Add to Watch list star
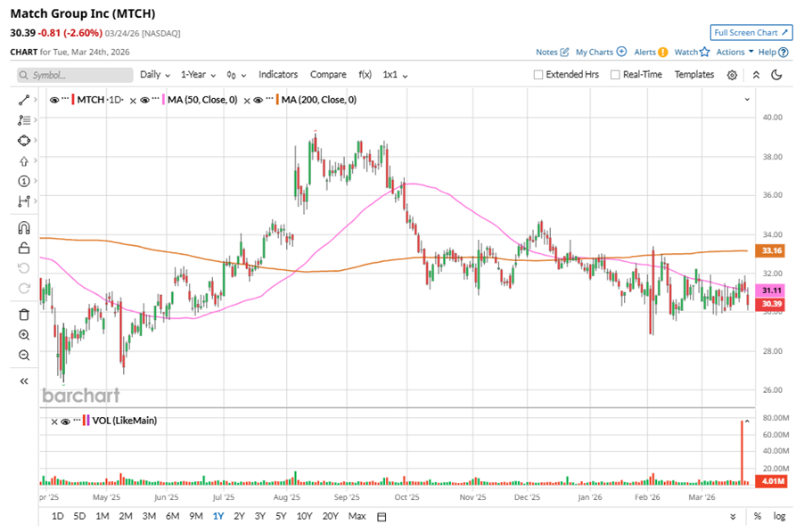This screenshot has height=532, width=804. 692,52
